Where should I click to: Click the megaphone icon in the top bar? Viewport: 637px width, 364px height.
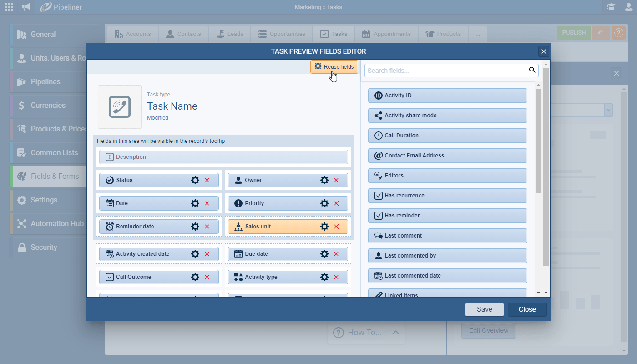click(26, 7)
